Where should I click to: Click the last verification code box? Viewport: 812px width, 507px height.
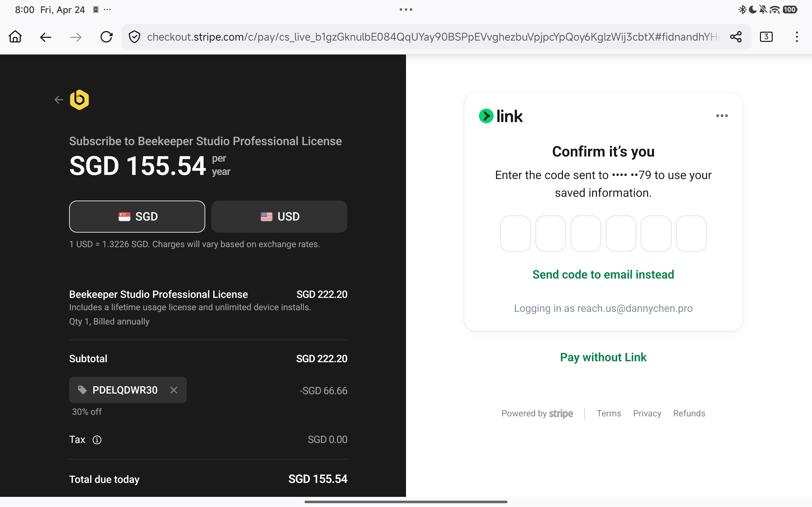pyautogui.click(x=691, y=234)
